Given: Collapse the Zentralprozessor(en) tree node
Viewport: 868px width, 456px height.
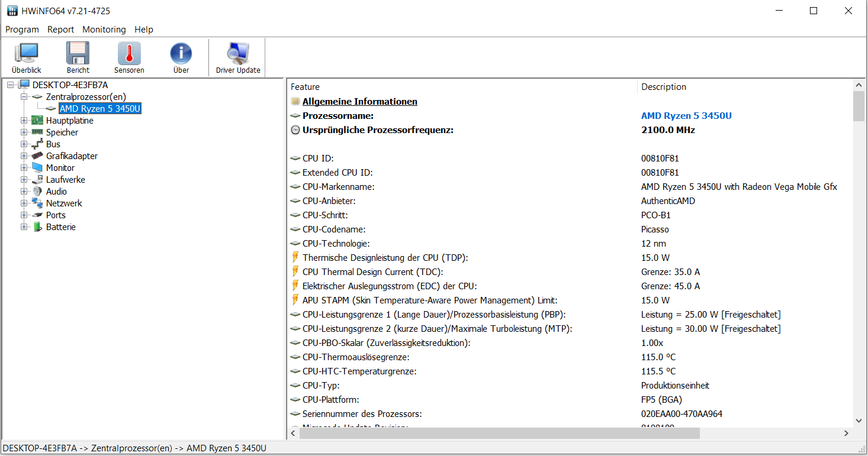Looking at the screenshot, I should [x=24, y=97].
